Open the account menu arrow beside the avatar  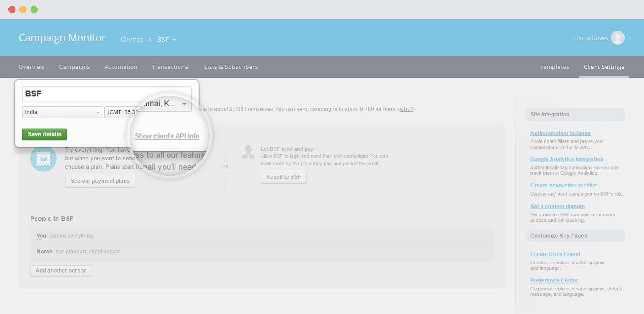pos(630,39)
